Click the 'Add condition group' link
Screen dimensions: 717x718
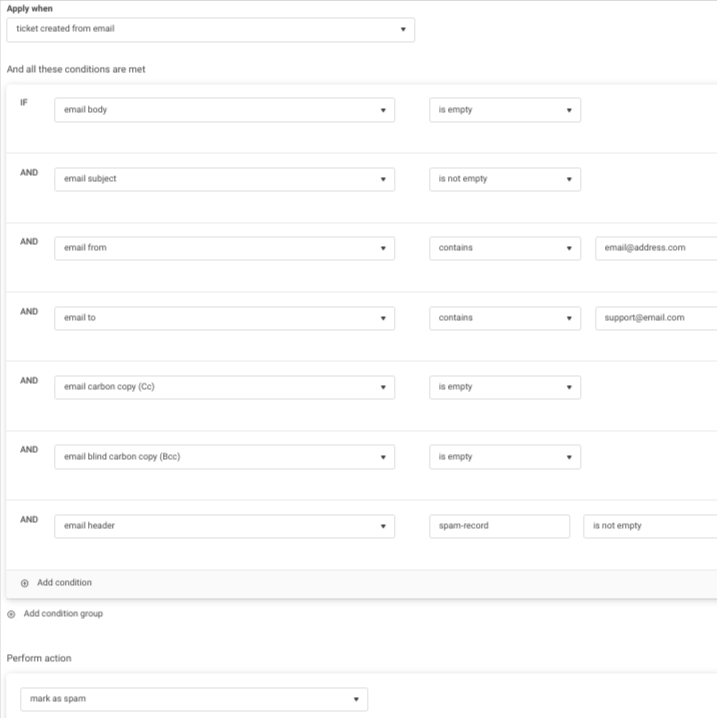(x=63, y=614)
